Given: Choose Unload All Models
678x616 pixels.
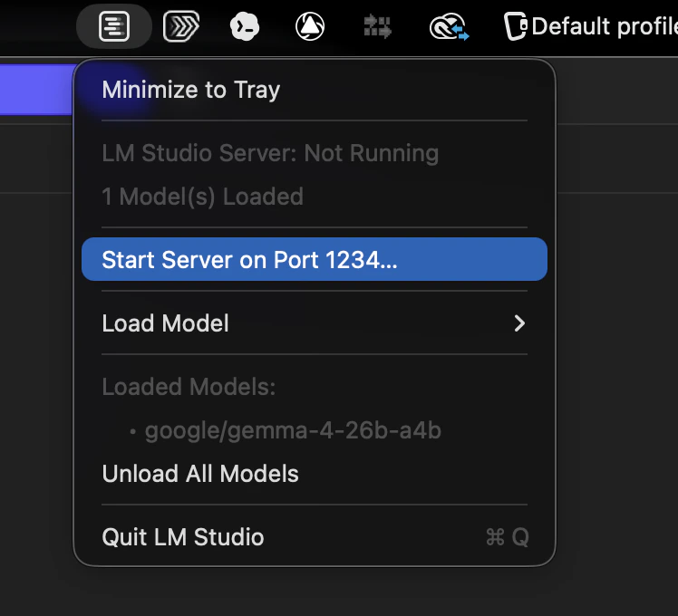Looking at the screenshot, I should pos(315,474).
